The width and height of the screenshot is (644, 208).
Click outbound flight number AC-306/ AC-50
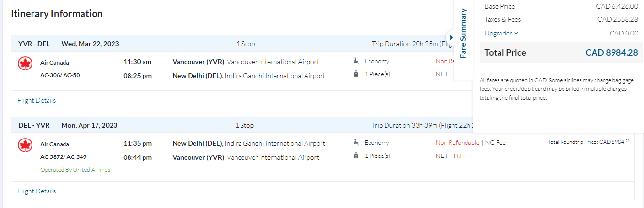(x=60, y=75)
